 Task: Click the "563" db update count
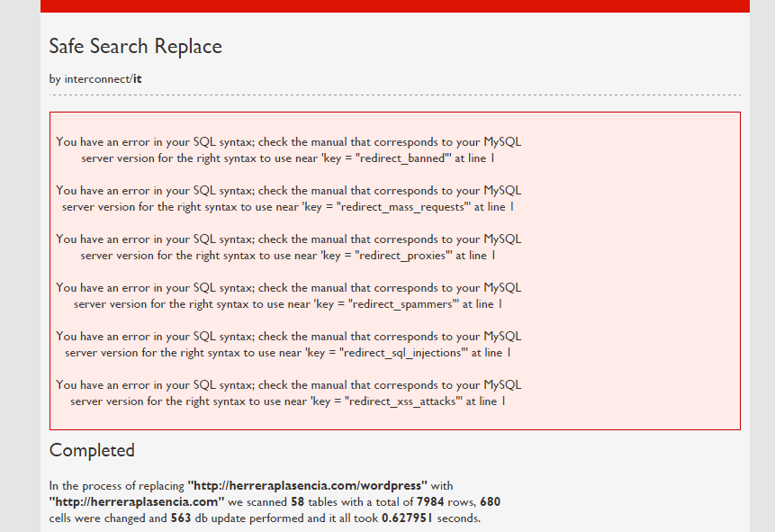(181, 518)
